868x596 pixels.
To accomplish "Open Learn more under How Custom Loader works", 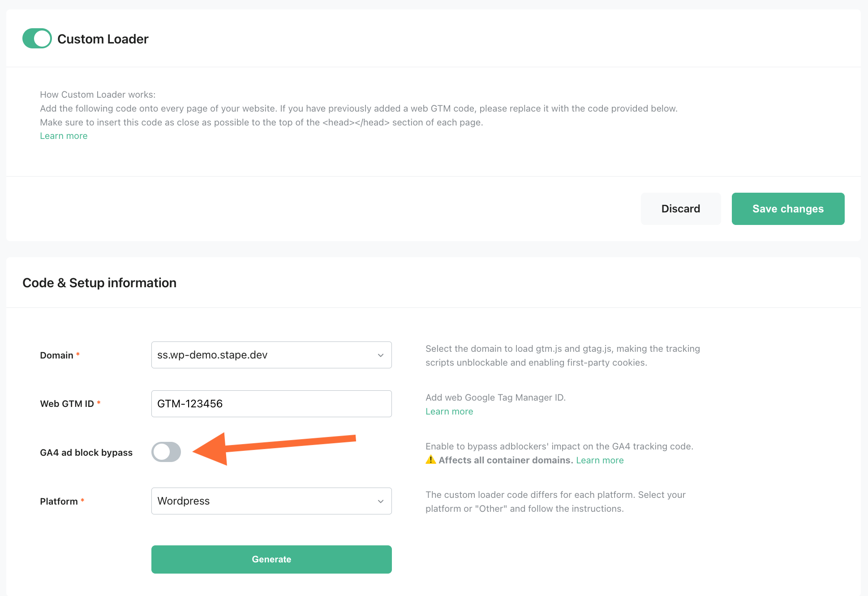I will tap(64, 135).
